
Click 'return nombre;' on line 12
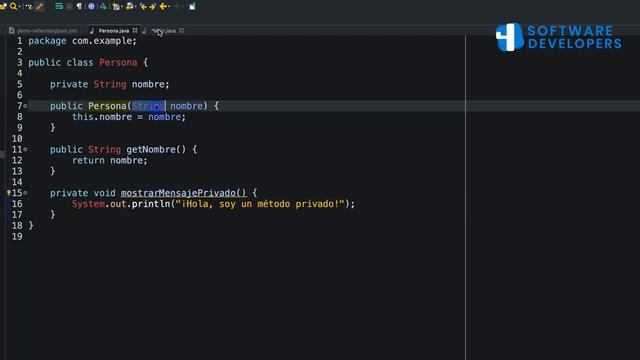(109, 160)
